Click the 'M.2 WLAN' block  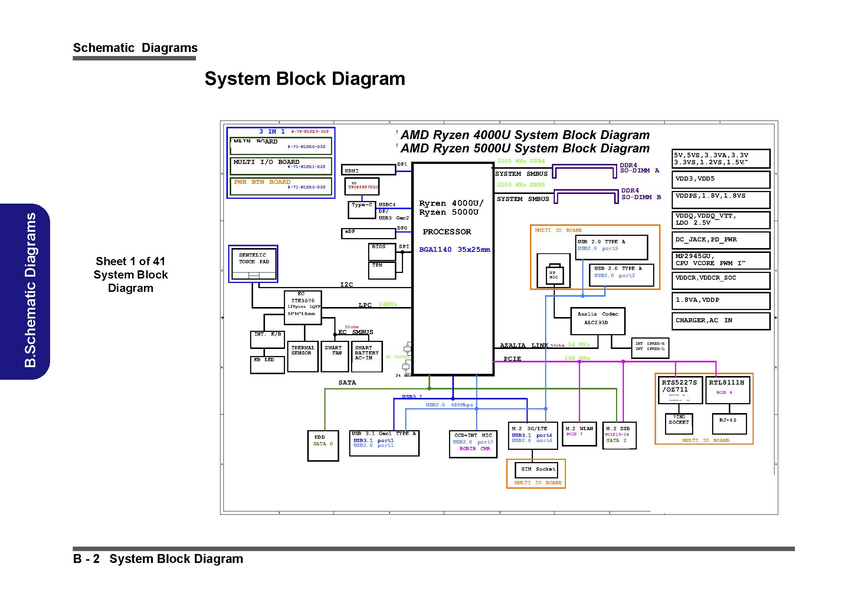coord(579,434)
